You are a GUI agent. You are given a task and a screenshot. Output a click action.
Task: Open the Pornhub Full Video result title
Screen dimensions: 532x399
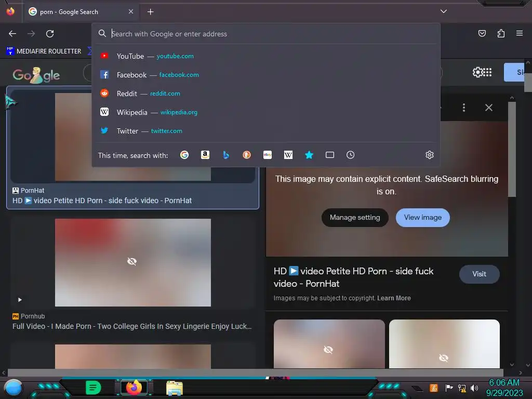click(x=132, y=326)
